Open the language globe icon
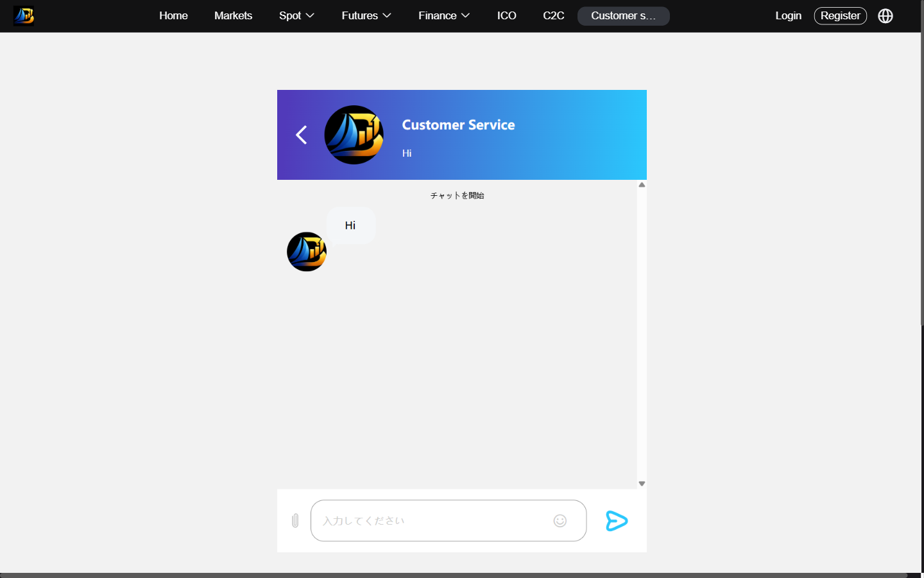 [x=886, y=15]
